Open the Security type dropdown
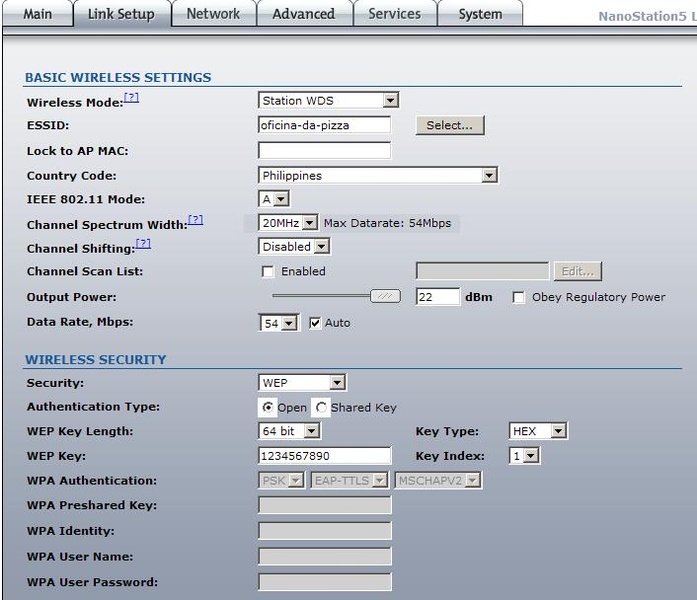This screenshot has height=600, width=697. pyautogui.click(x=302, y=383)
